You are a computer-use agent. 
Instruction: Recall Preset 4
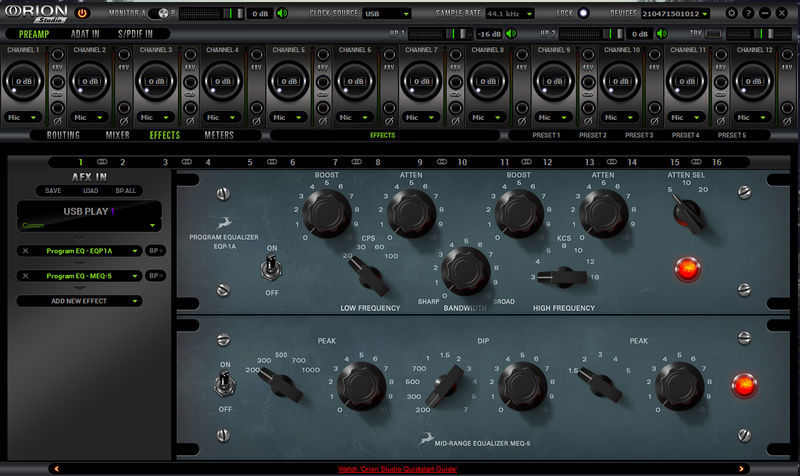pos(685,135)
